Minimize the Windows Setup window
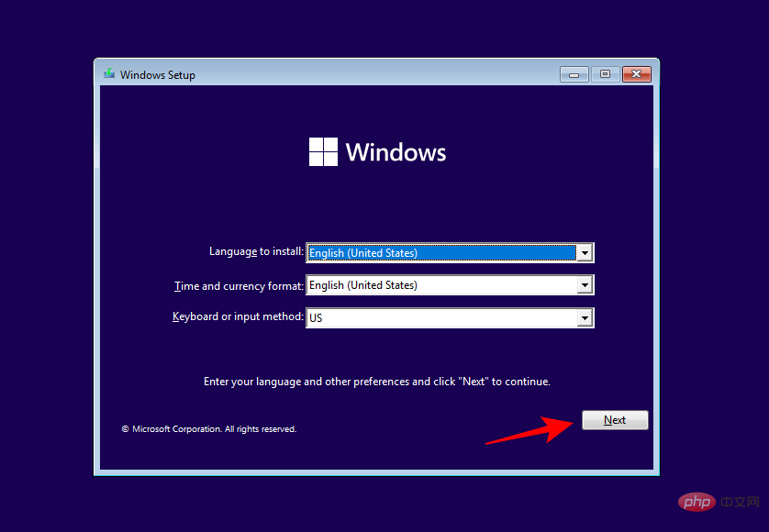 point(574,74)
